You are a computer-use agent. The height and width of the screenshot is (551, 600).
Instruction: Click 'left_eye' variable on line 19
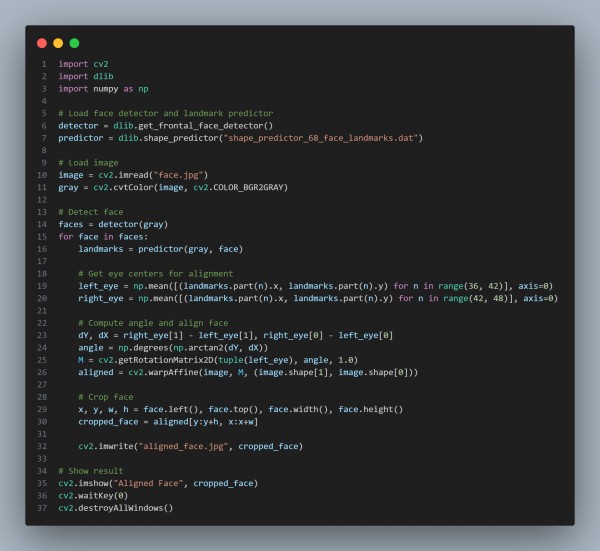tap(98, 286)
